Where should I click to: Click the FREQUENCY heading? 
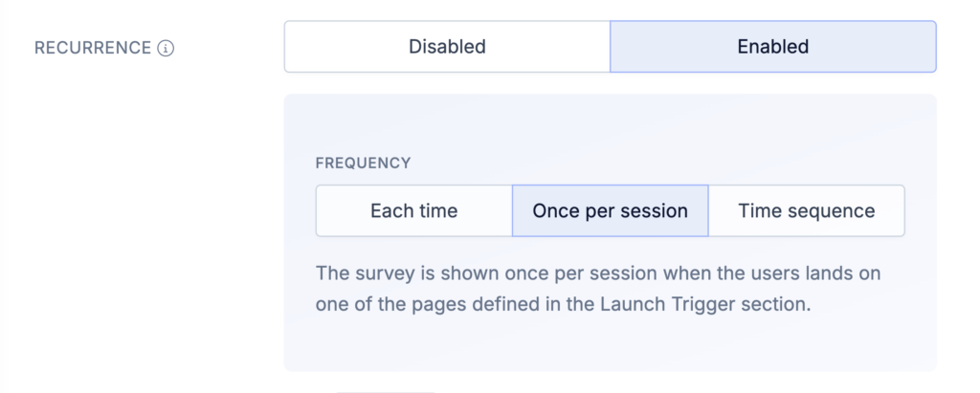pos(363,164)
